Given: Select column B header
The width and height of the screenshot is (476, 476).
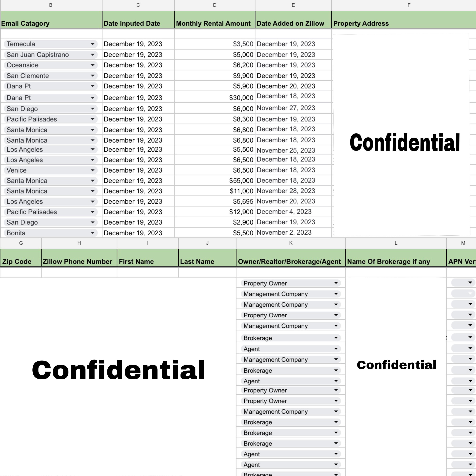Looking at the screenshot, I should (x=51, y=5).
